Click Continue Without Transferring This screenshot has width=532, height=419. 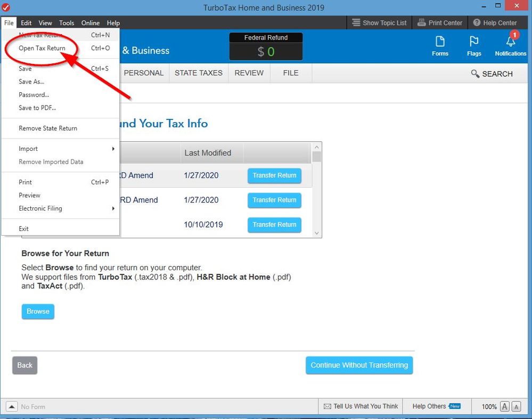point(359,365)
